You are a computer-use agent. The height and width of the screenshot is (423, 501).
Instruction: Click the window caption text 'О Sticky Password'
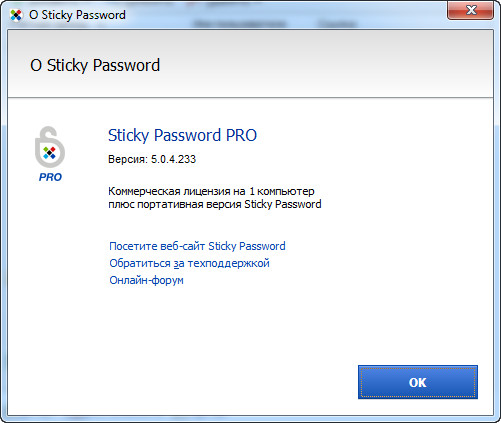pyautogui.click(x=77, y=15)
